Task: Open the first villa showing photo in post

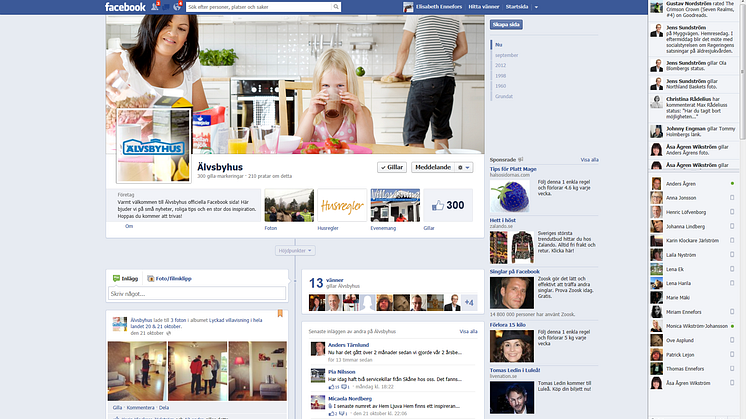Action: coord(137,371)
